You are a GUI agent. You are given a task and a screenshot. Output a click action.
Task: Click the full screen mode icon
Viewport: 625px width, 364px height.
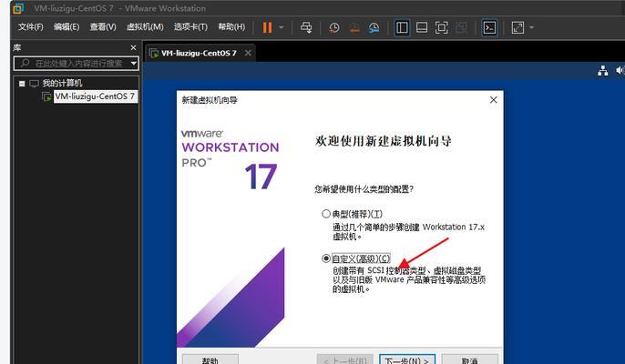[441, 27]
